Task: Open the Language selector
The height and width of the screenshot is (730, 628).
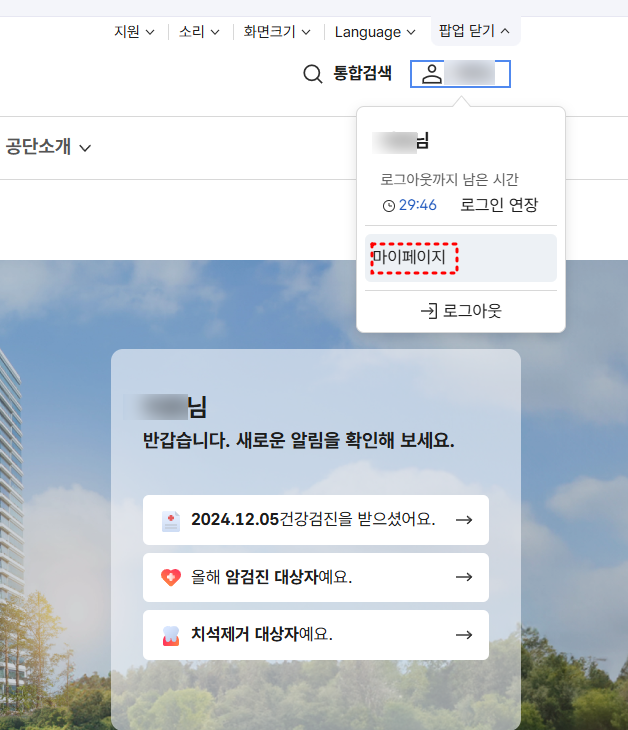Action: click(x=375, y=32)
